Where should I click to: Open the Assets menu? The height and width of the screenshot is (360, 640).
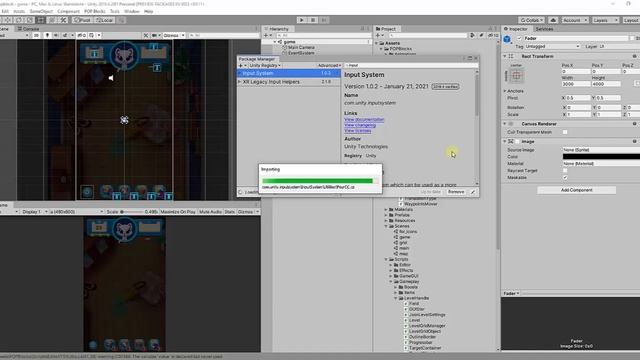(19, 11)
